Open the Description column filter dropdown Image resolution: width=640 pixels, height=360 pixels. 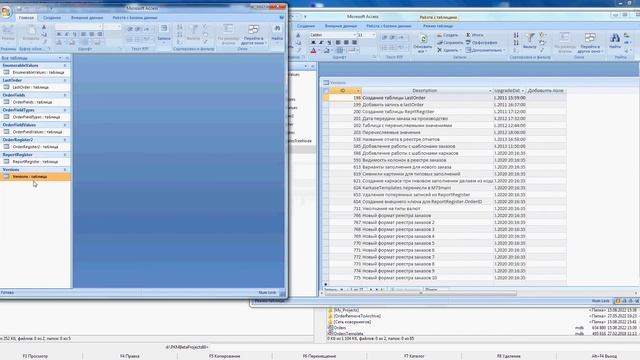click(x=490, y=91)
